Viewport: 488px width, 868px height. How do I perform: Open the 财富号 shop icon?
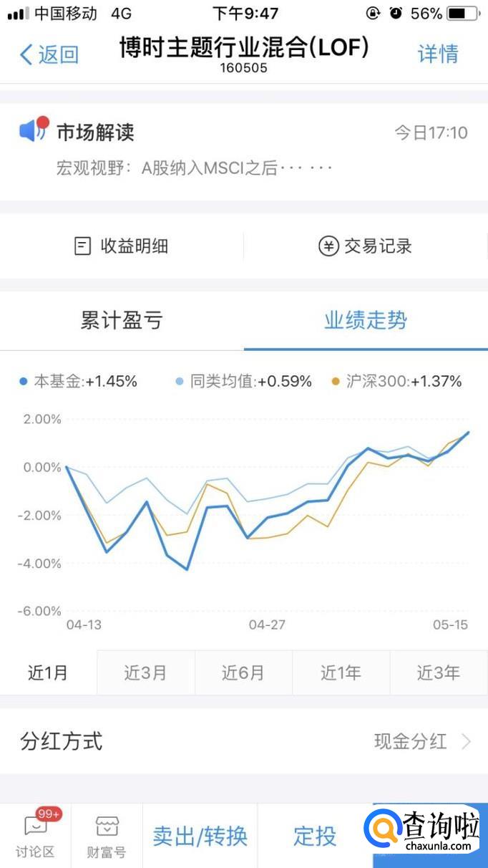coord(107,826)
